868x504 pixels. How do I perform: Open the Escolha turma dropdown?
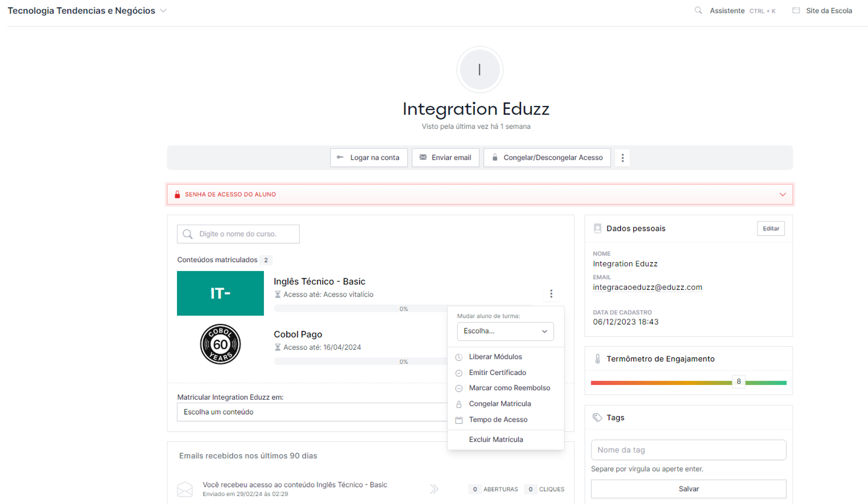click(x=505, y=331)
